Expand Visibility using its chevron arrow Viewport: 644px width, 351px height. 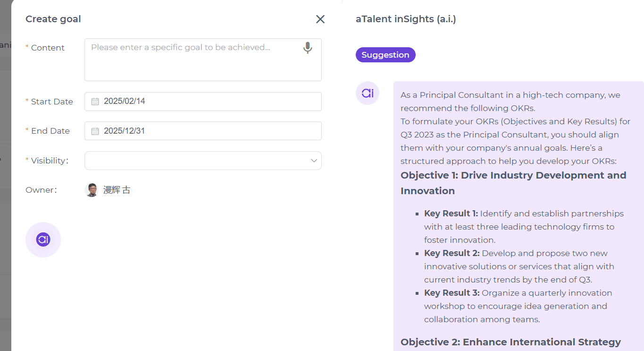(x=314, y=161)
